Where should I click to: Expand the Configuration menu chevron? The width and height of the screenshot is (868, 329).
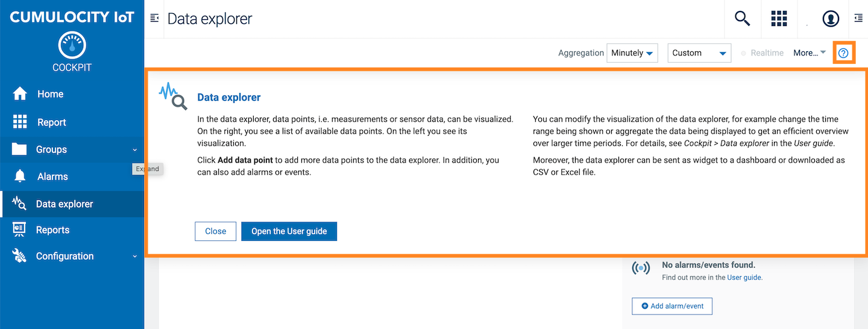pyautogui.click(x=134, y=256)
